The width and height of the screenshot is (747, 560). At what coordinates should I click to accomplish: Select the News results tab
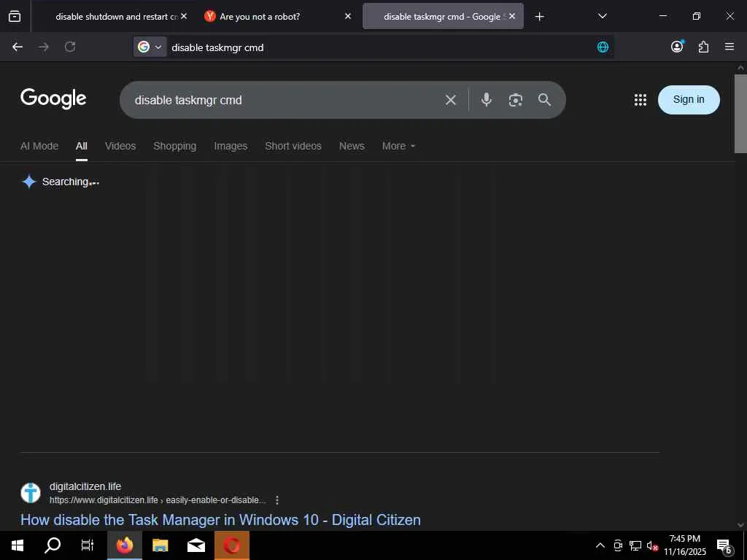click(352, 146)
